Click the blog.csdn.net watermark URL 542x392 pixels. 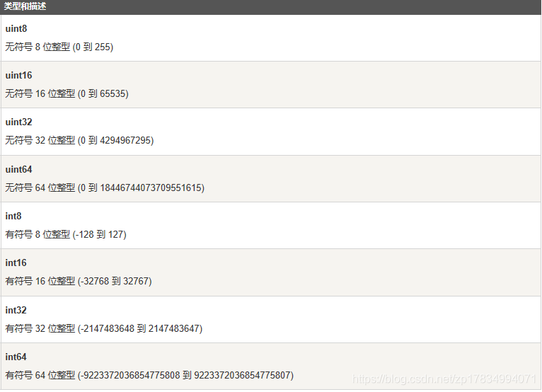point(444,379)
